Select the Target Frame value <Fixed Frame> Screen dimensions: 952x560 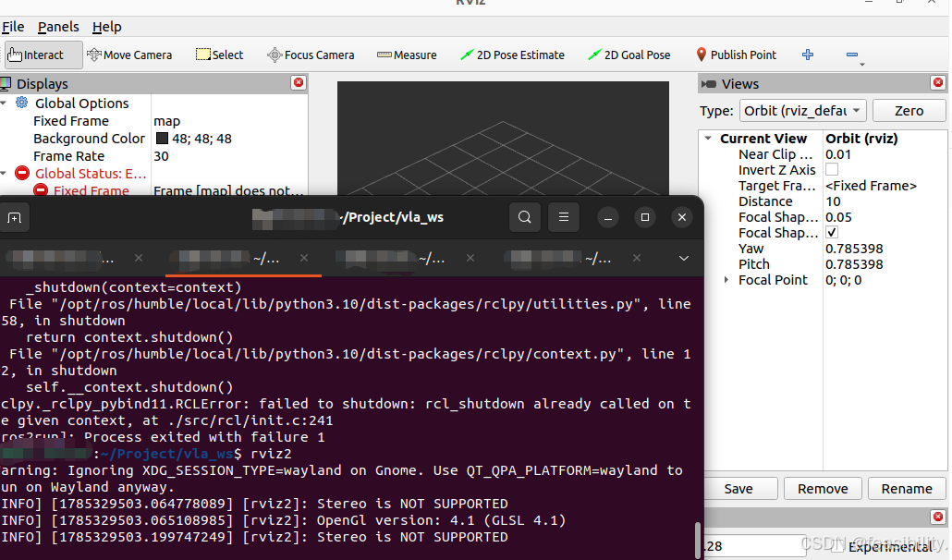coord(871,186)
